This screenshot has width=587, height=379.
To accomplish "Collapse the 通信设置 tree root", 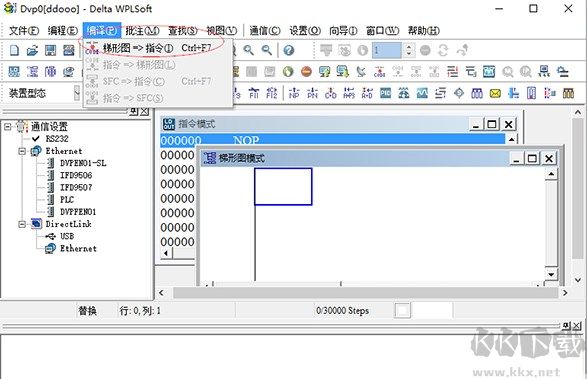I will pyautogui.click(x=7, y=127).
